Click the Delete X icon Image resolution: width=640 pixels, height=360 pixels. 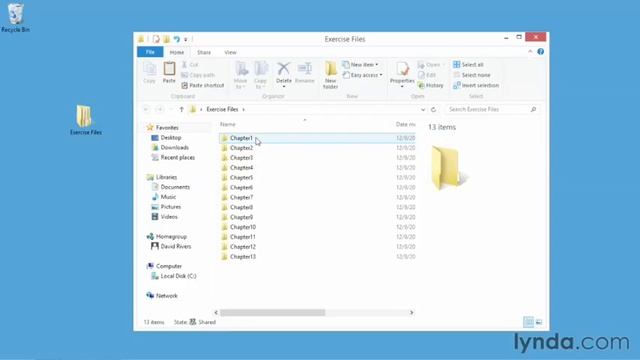click(x=283, y=69)
